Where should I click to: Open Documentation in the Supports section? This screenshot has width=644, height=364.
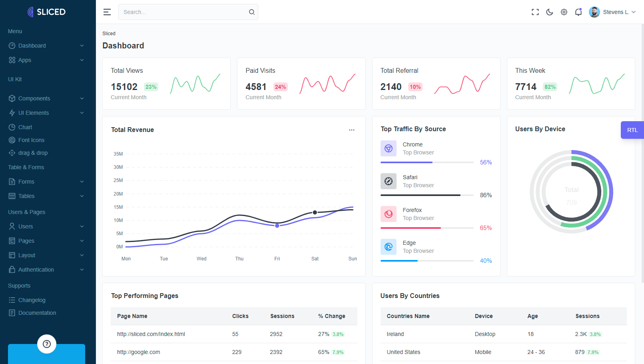[x=37, y=313]
